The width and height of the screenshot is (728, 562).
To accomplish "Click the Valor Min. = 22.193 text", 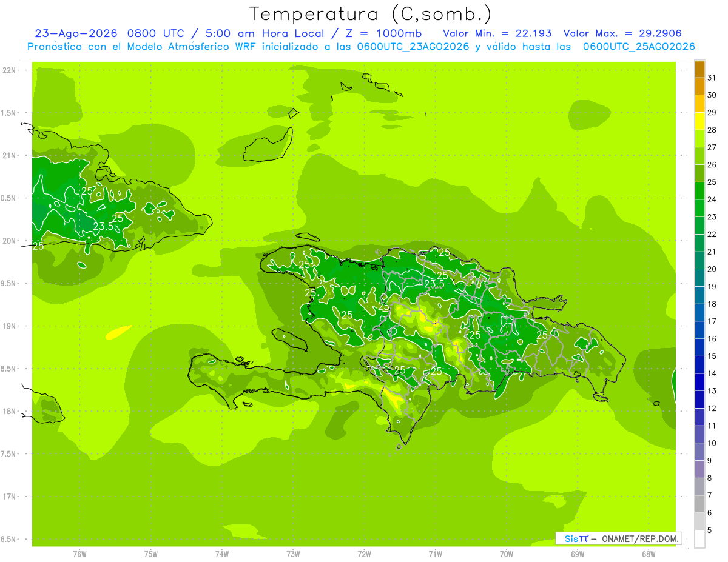I will click(497, 33).
